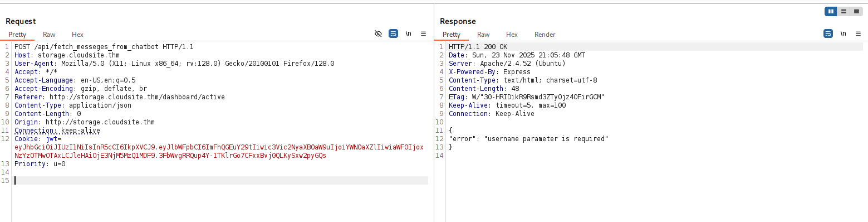
Task: Click the Referer header line
Action: tap(120, 97)
